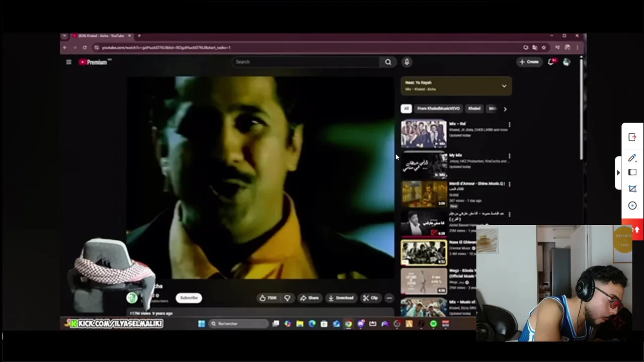Select the All filter chip

coord(406,109)
